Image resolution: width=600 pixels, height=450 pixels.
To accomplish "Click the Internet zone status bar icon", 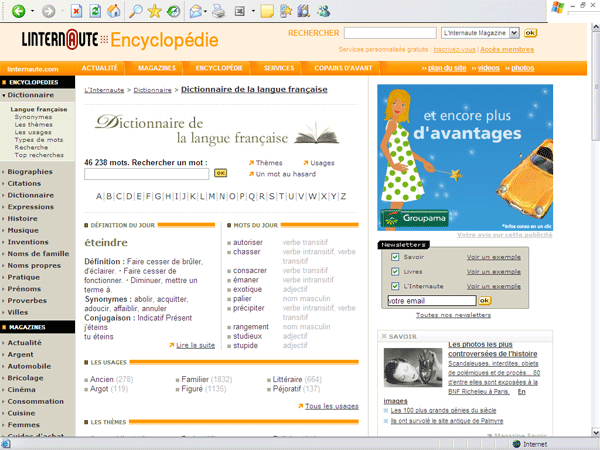I will coord(516,444).
